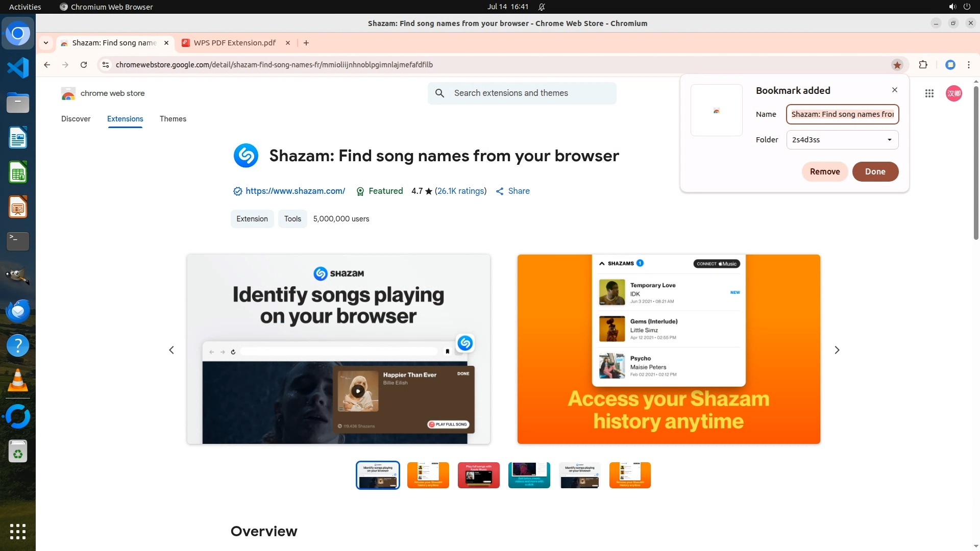The width and height of the screenshot is (980, 551).
Task: Reload the page with refresh icon
Action: [84, 65]
